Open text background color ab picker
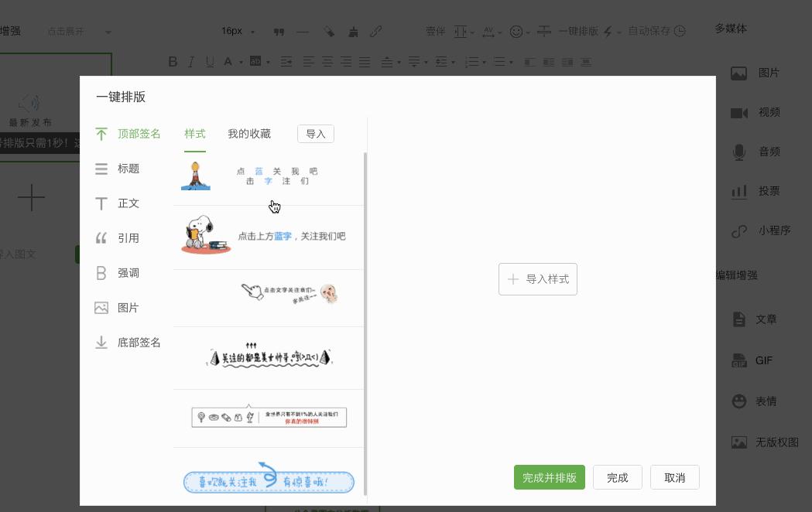812x512 pixels. pyautogui.click(x=255, y=62)
